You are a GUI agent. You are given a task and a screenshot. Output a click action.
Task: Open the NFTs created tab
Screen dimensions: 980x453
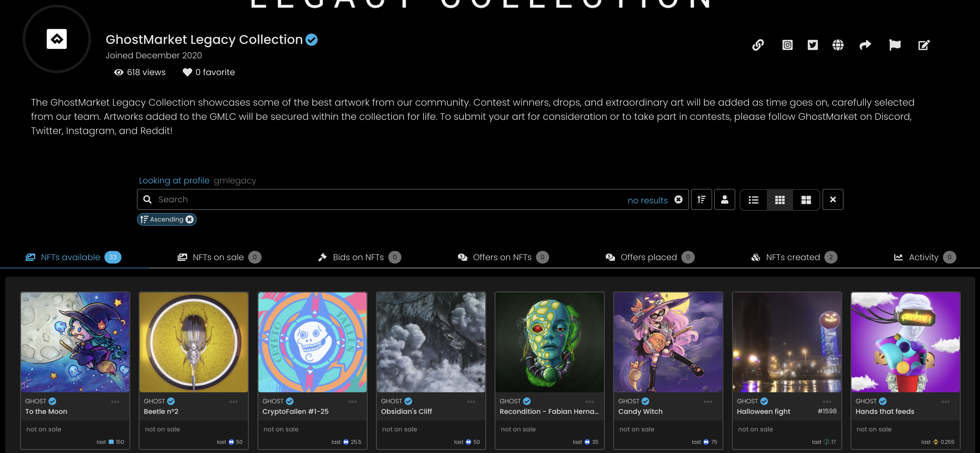[x=793, y=258]
